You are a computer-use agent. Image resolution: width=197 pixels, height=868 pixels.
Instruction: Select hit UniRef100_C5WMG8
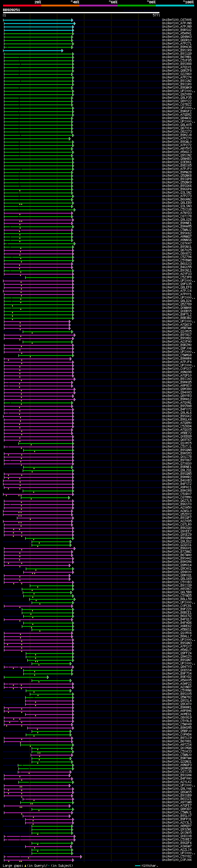point(177,355)
